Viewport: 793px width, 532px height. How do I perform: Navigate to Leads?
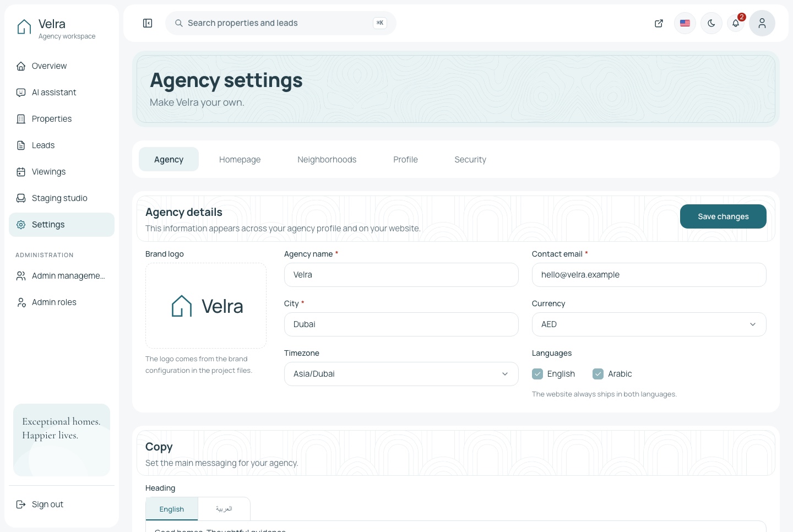pos(62,145)
